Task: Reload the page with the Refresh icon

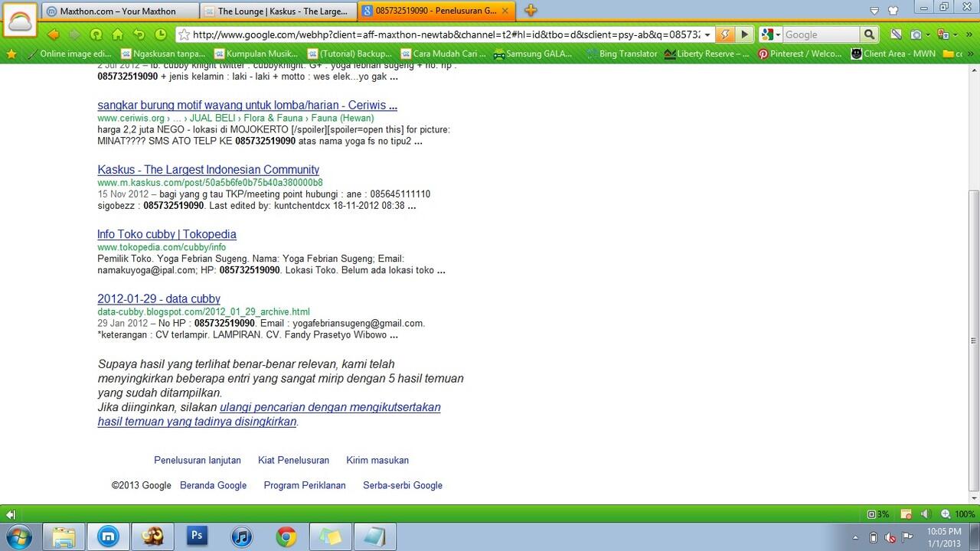Action: click(x=96, y=34)
